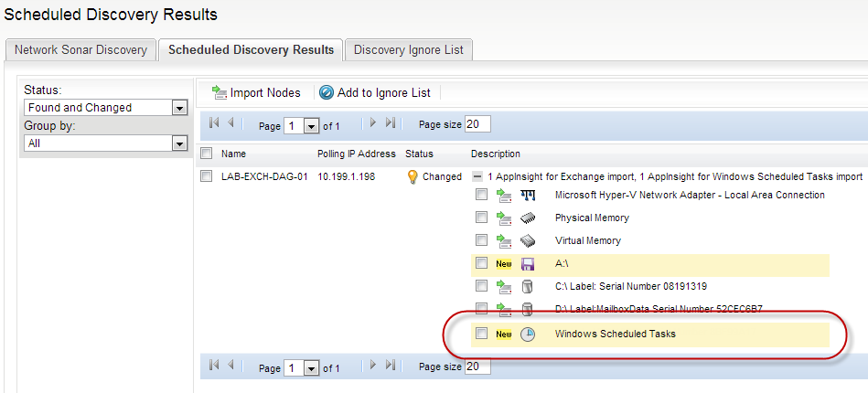Click the bottom Page size input field
The height and width of the screenshot is (393, 868).
(477, 366)
